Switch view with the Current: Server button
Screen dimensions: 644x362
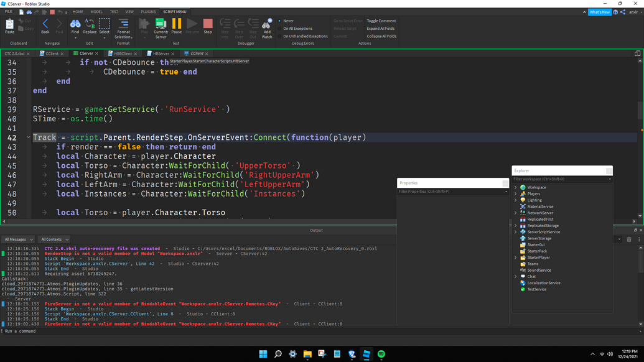(161, 28)
